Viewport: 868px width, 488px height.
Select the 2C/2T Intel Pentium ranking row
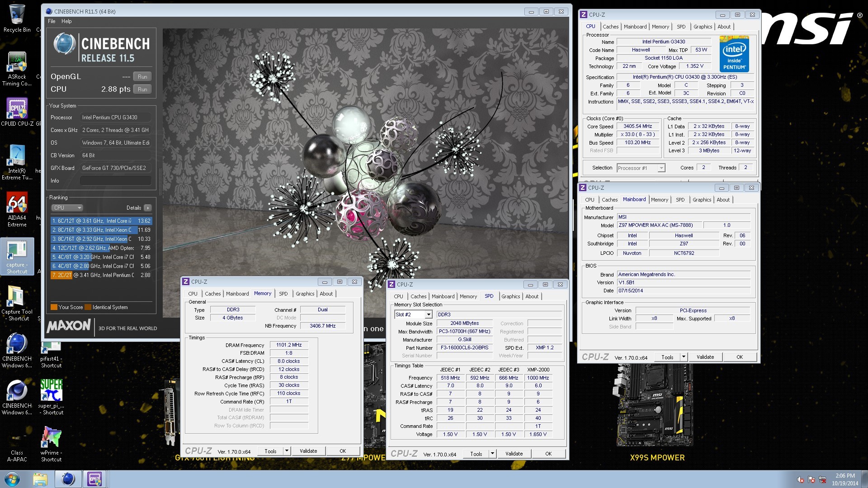click(x=101, y=275)
